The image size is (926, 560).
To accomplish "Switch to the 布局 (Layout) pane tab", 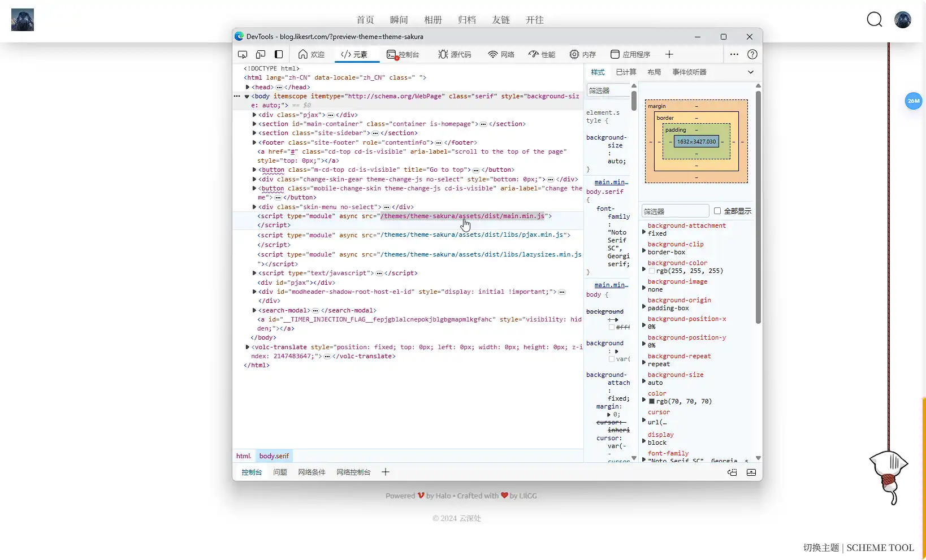I will (654, 72).
